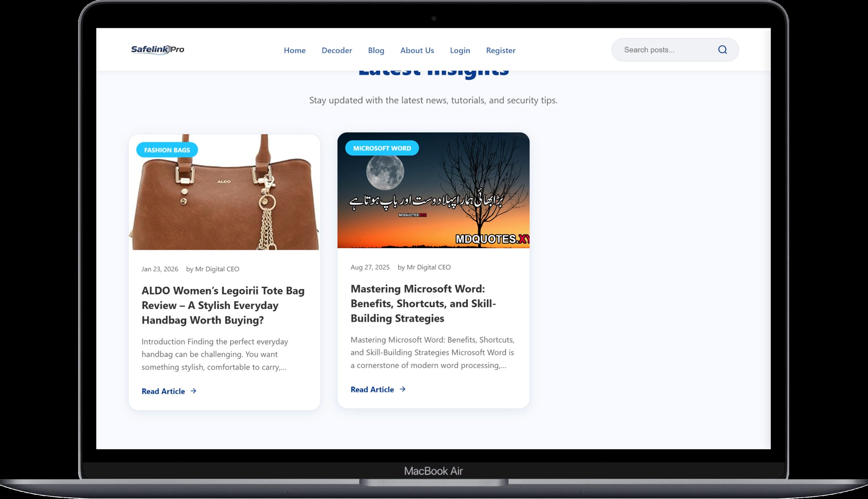Screen dimensions: 868x499
Task: Click the search magnifier icon
Action: (722, 50)
